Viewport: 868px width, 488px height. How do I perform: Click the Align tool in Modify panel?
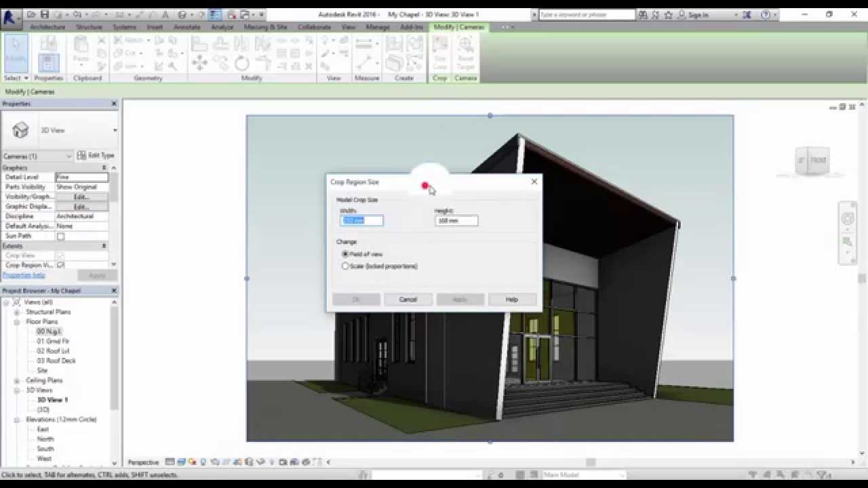pyautogui.click(x=199, y=44)
